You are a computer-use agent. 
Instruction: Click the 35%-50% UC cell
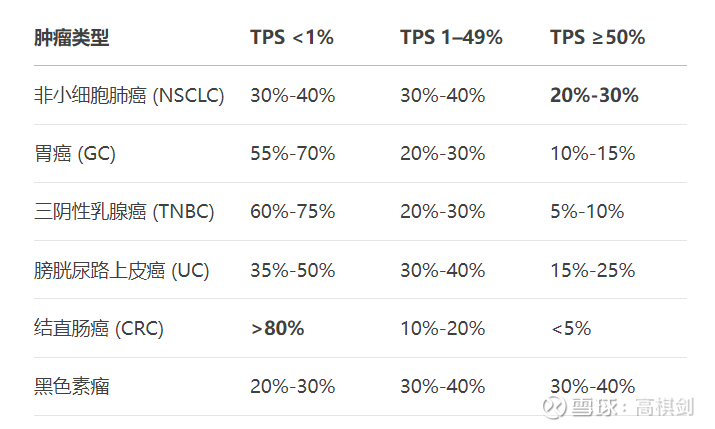(x=293, y=270)
